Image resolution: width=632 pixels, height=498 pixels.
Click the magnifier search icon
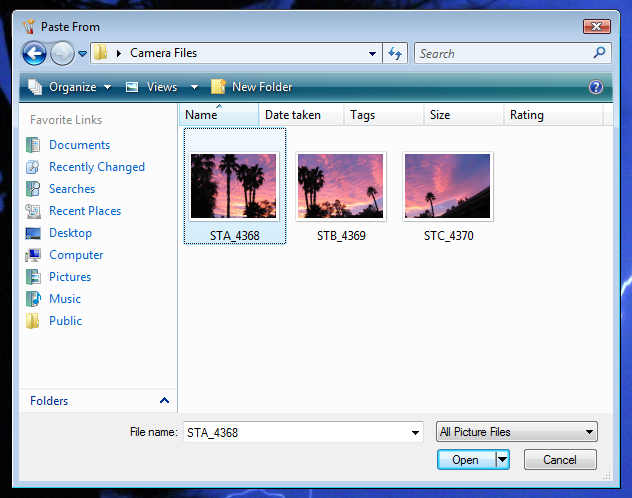click(x=599, y=52)
